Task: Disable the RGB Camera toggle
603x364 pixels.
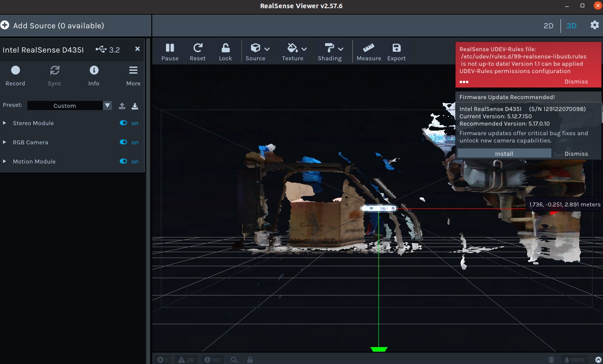Action: click(x=123, y=142)
